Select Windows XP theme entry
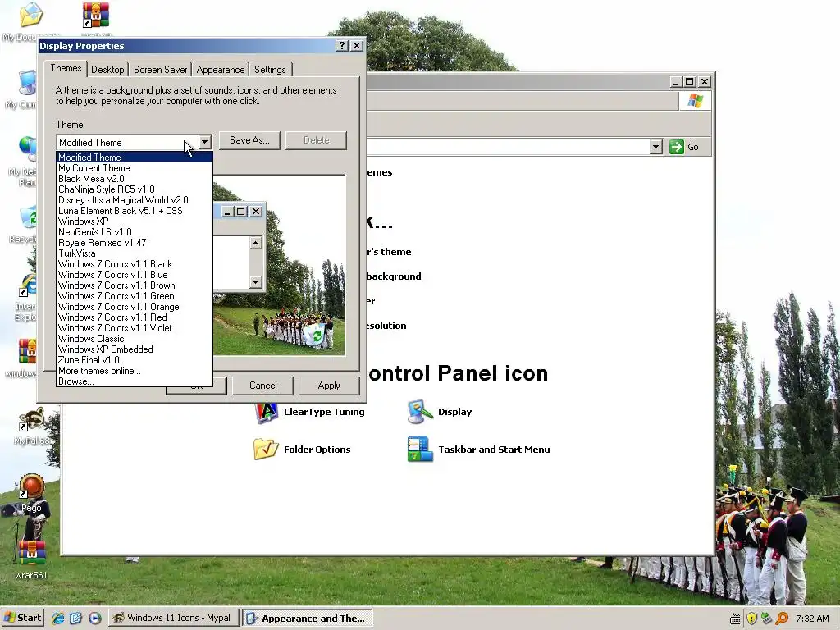Screen dimensions: 840x630 pyautogui.click(x=135, y=221)
